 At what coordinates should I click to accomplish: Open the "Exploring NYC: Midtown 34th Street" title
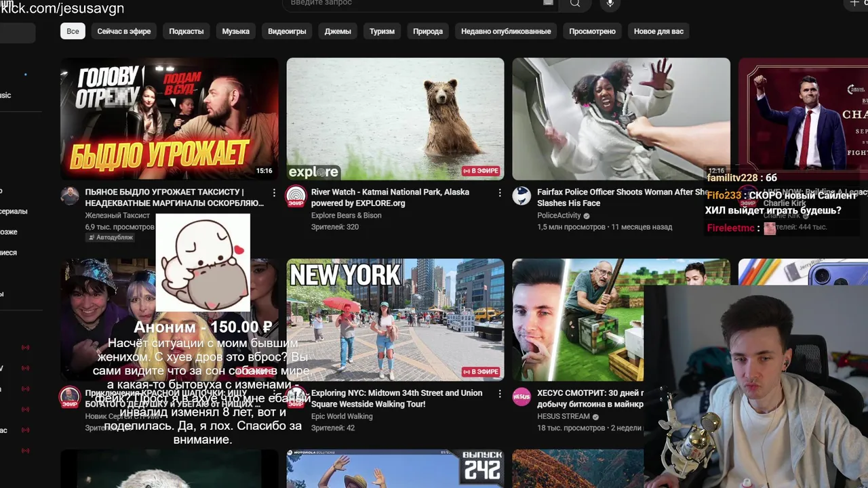click(x=397, y=398)
